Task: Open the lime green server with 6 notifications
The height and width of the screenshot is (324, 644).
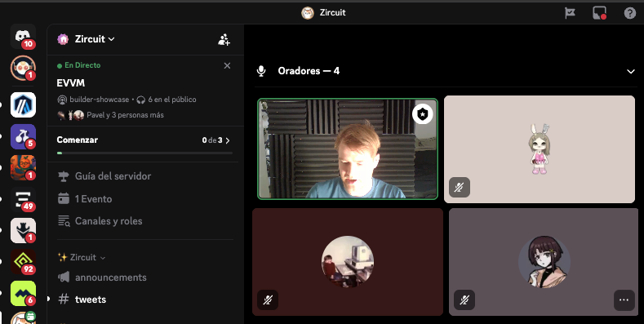Action: [x=23, y=293]
